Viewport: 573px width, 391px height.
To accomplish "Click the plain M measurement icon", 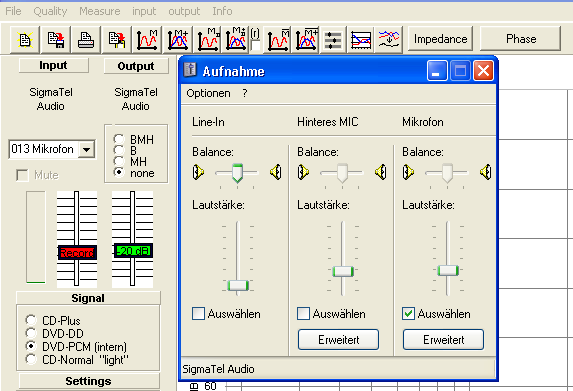I will [147, 39].
